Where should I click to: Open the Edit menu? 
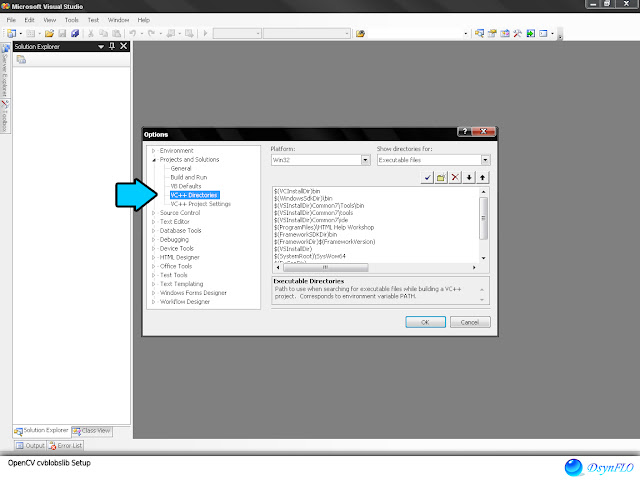click(29, 20)
